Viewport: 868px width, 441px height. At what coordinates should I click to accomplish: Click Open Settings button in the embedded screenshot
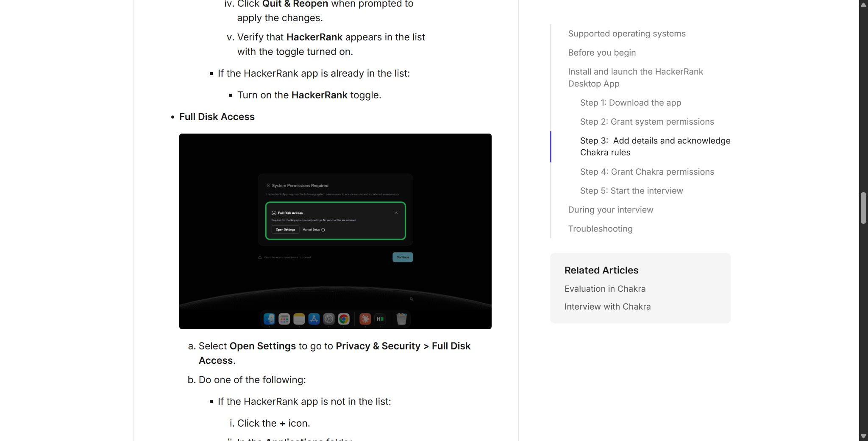(285, 229)
